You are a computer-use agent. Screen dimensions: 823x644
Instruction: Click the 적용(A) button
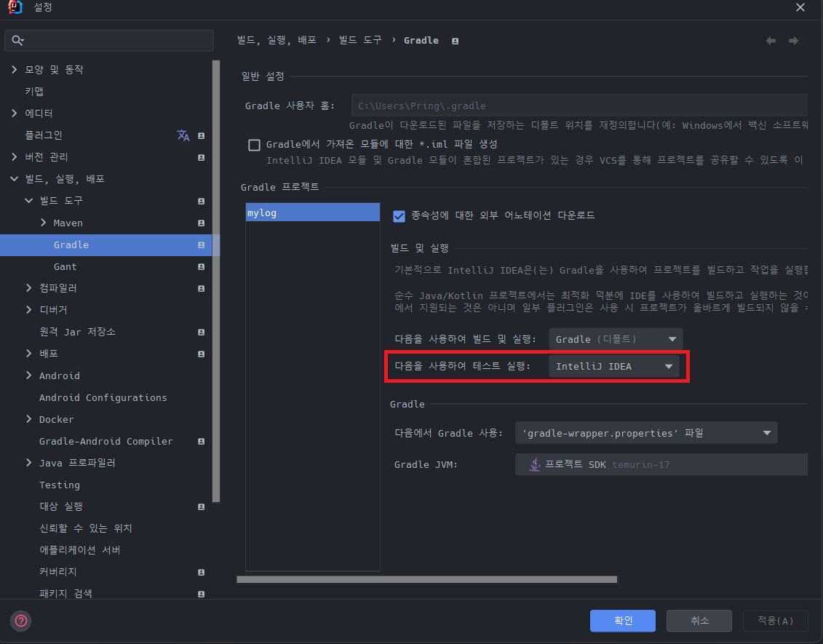[x=775, y=621]
